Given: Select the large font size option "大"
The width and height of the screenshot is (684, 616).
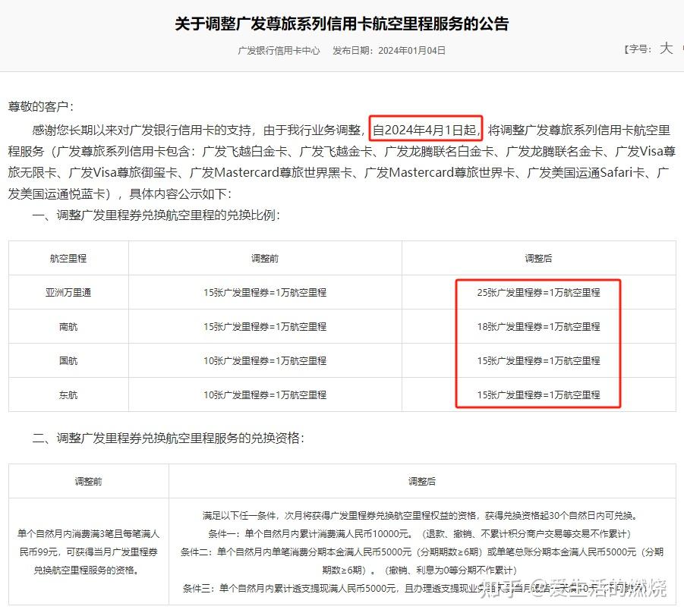Looking at the screenshot, I should click(x=666, y=48).
